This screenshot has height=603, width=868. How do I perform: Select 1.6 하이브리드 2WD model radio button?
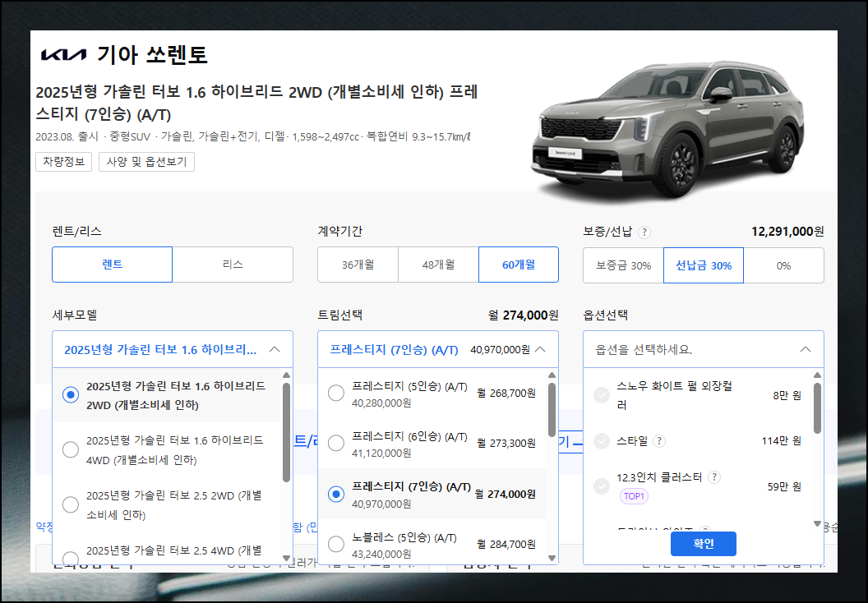(71, 395)
